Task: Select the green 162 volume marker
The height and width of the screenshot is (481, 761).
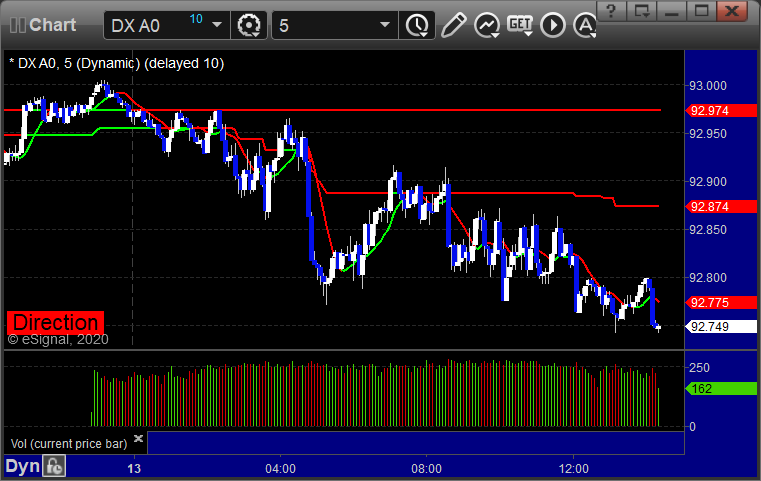Action: coord(721,389)
